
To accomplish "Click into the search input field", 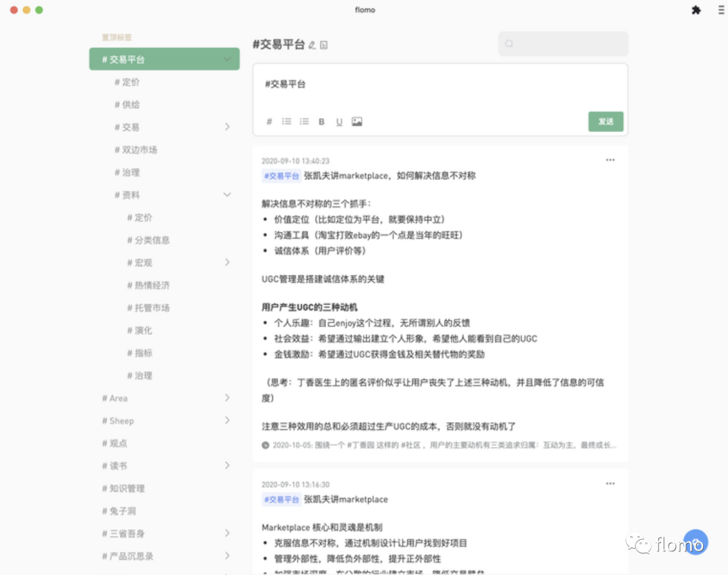I will point(563,44).
